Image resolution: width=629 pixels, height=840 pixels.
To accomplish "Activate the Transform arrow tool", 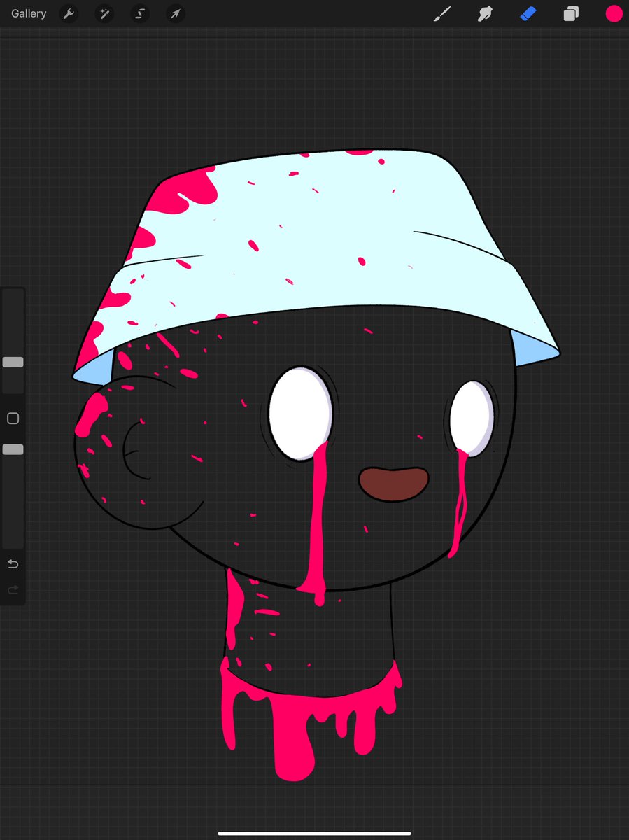I will pos(176,13).
